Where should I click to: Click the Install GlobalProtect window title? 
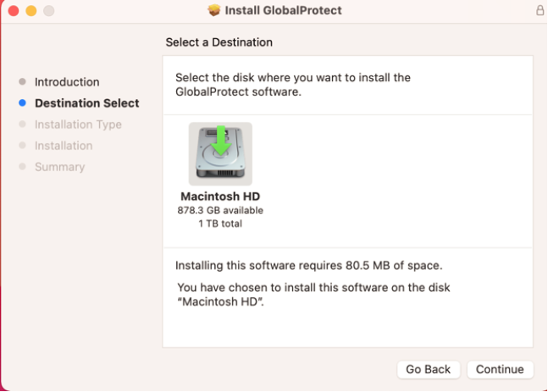[282, 11]
